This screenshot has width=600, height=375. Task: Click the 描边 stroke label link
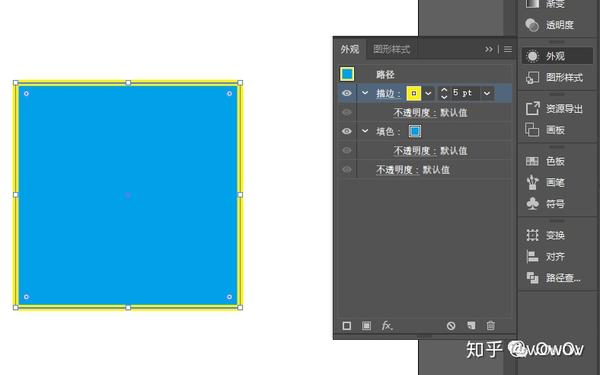(388, 93)
